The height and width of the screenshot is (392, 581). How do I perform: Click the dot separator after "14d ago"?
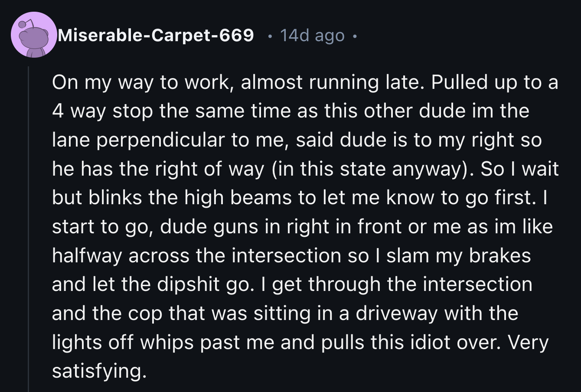(355, 36)
